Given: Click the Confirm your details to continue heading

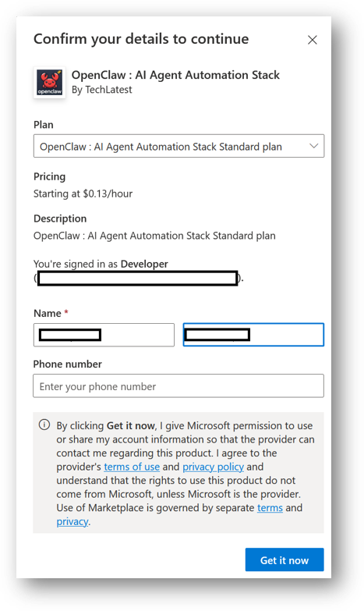Looking at the screenshot, I should pos(141,39).
